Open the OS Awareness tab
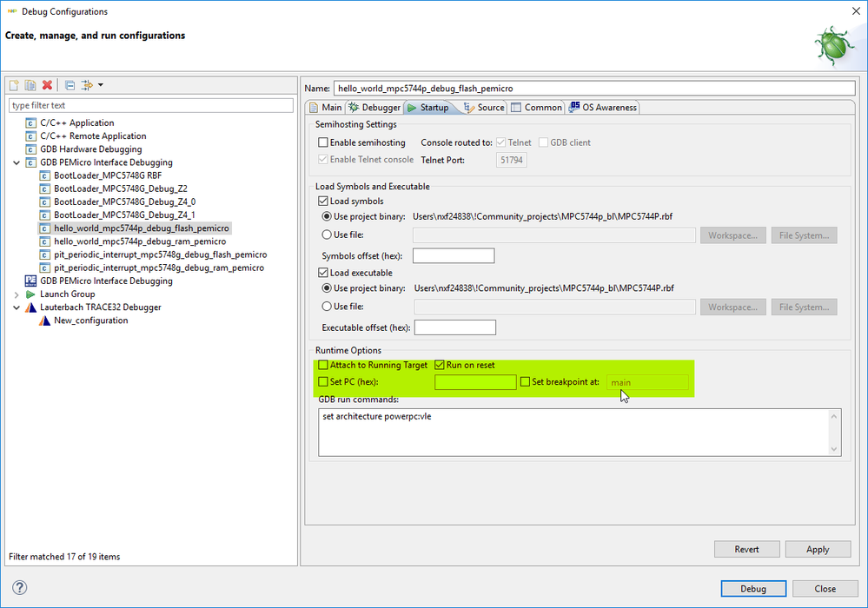Viewport: 868px width, 608px height. click(x=603, y=108)
